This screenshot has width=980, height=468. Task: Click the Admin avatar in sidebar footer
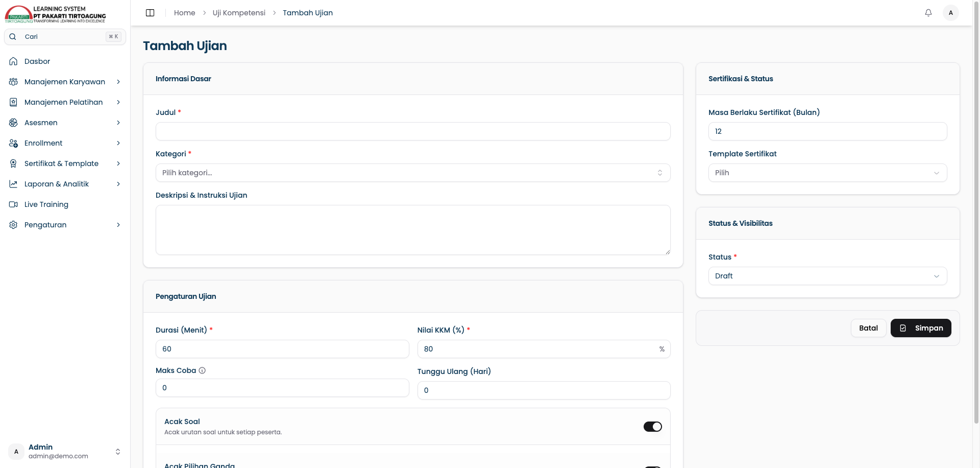point(16,452)
